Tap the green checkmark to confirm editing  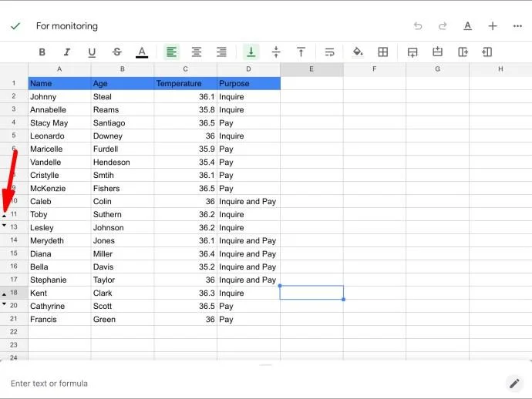point(15,26)
